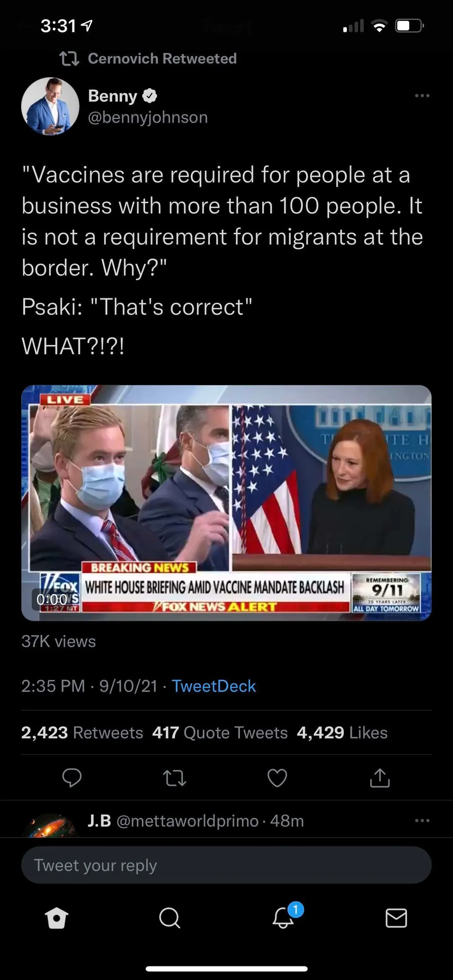Tap the Tweet your reply field
Viewport: 453px width, 980px height.
(226, 865)
